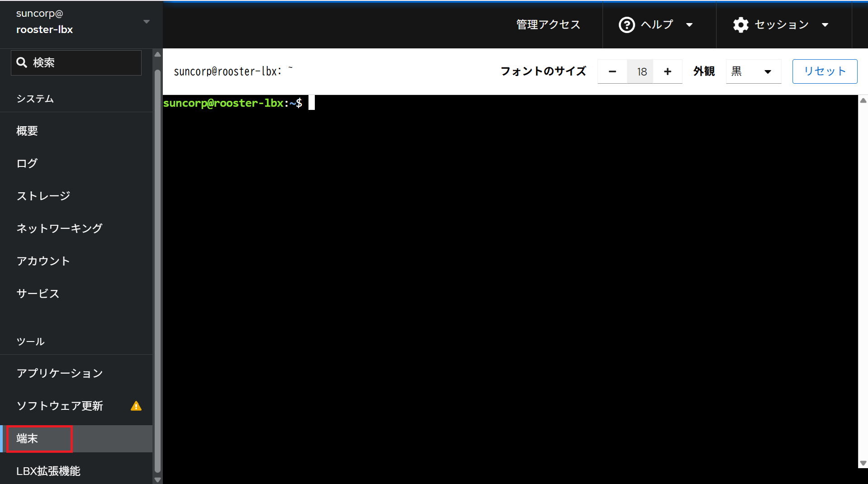This screenshot has width=868, height=484.
Task: Expand the host switcher suncorp@rooster-lbx
Action: coord(146,22)
